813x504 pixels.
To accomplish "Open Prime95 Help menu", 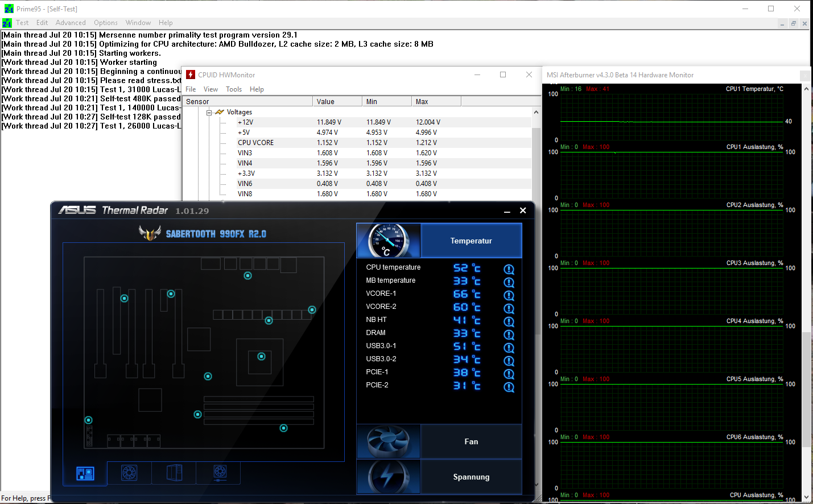I will [x=166, y=23].
